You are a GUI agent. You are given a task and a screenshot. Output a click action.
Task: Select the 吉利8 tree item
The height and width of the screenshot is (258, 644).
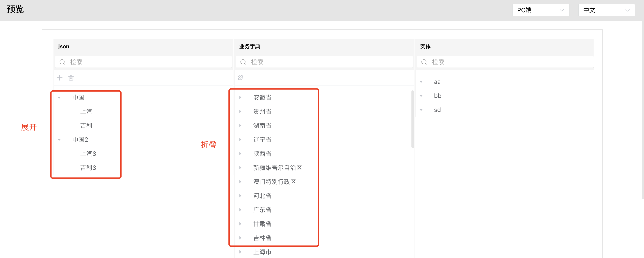pos(88,167)
